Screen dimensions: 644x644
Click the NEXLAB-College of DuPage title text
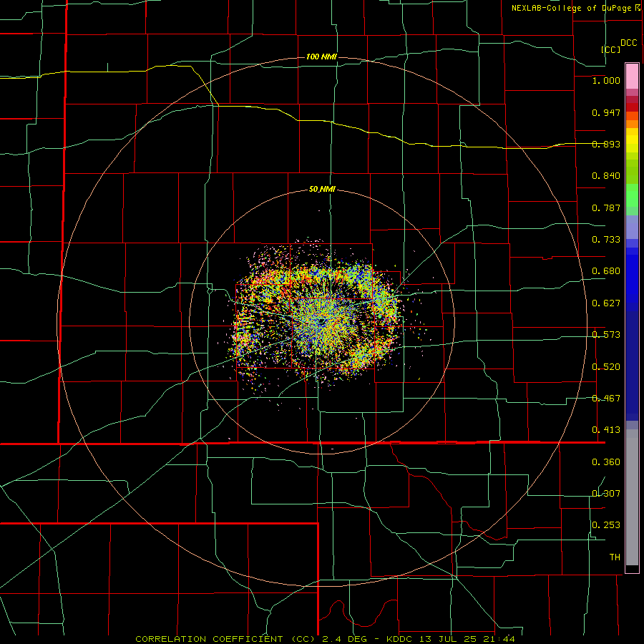571,8
